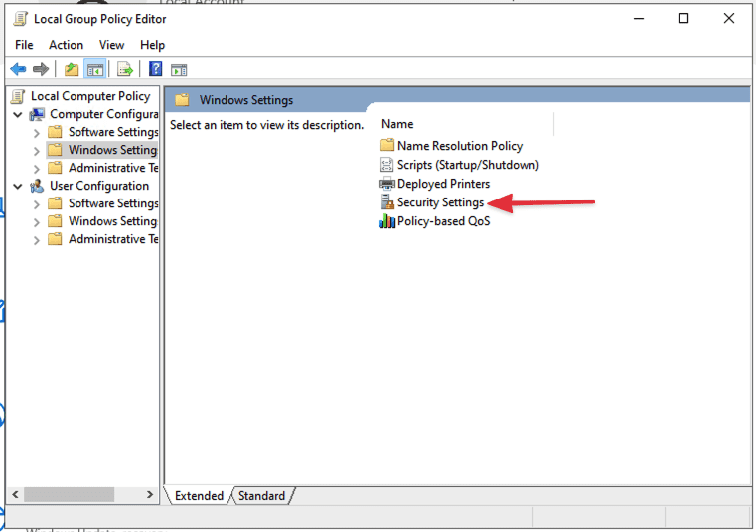The height and width of the screenshot is (532, 756).
Task: Toggle Show/Hide Console Tree toolbar button
Action: pyautogui.click(x=95, y=69)
